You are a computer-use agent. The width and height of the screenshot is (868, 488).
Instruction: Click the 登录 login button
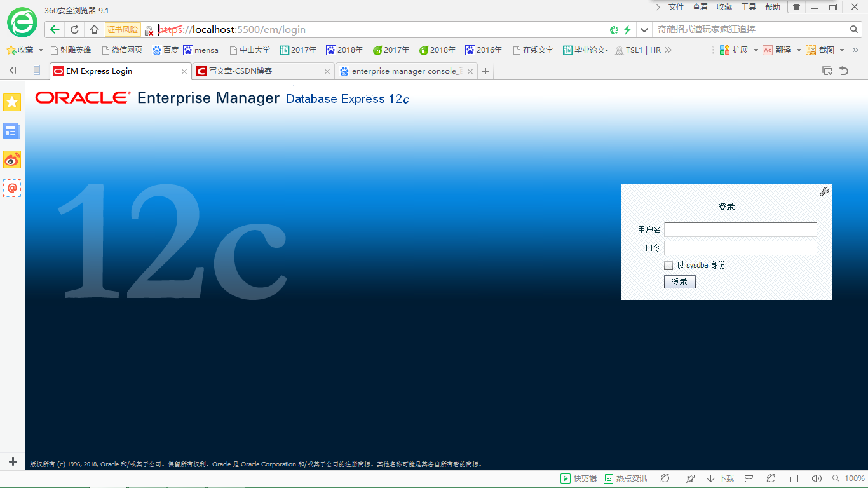(x=680, y=281)
